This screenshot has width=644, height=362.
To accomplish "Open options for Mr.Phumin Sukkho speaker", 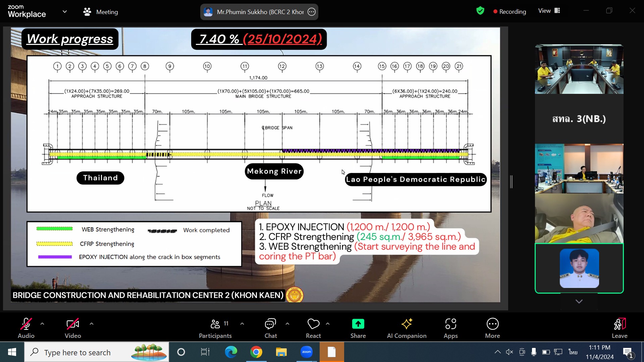I will (x=312, y=12).
